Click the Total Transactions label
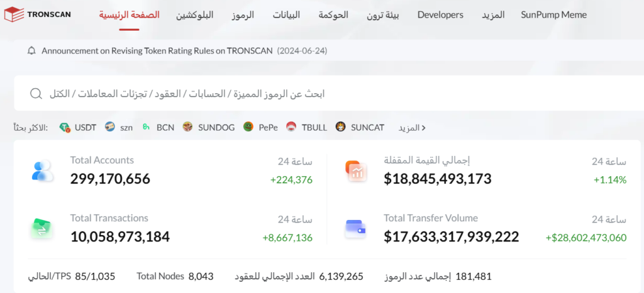Viewport: 644px width, 293px height. point(109,218)
